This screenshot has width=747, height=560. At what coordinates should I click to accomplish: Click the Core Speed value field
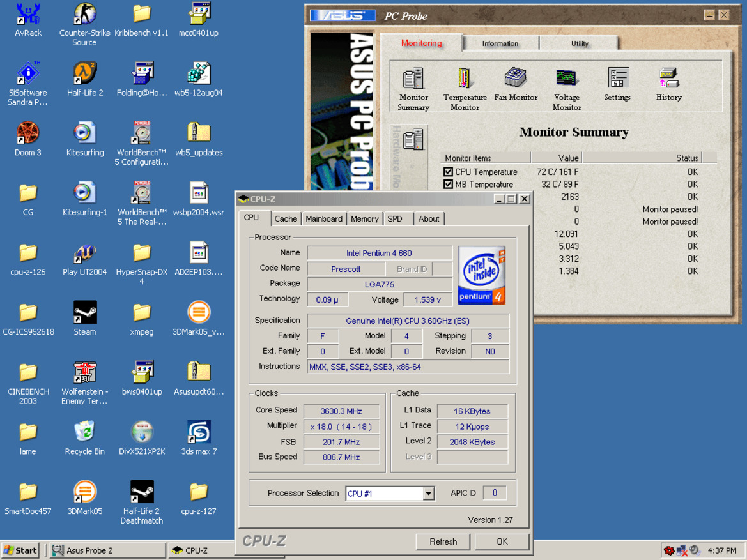click(341, 411)
